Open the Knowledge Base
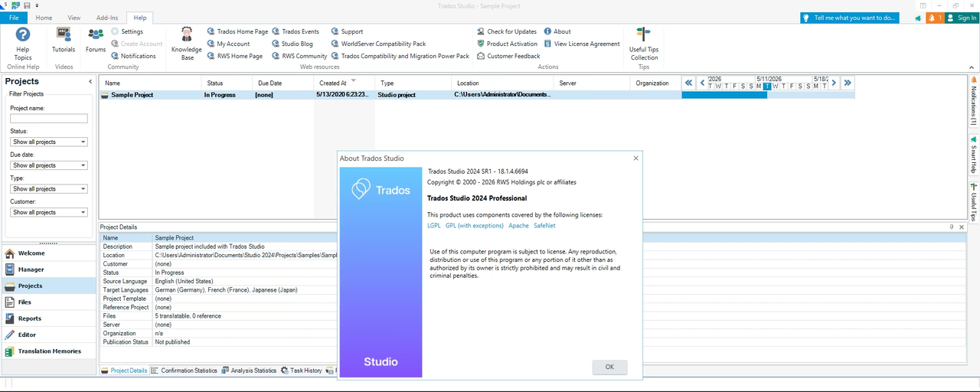Viewport: 980px width, 392px height. [x=186, y=44]
